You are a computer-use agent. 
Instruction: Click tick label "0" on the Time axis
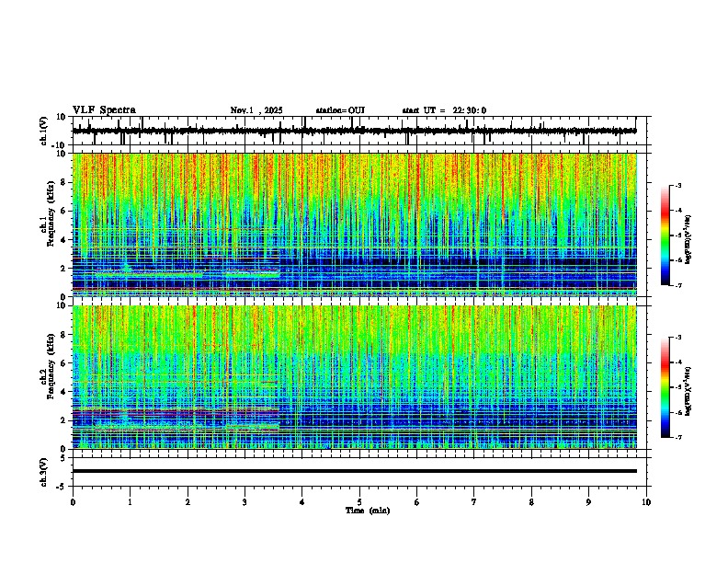pos(73,502)
